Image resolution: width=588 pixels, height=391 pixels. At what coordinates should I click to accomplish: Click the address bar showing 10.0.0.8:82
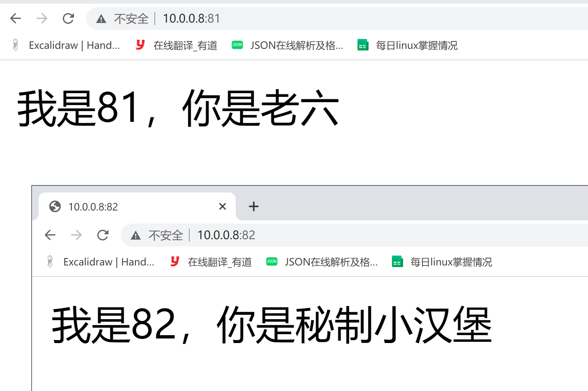pyautogui.click(x=354, y=235)
